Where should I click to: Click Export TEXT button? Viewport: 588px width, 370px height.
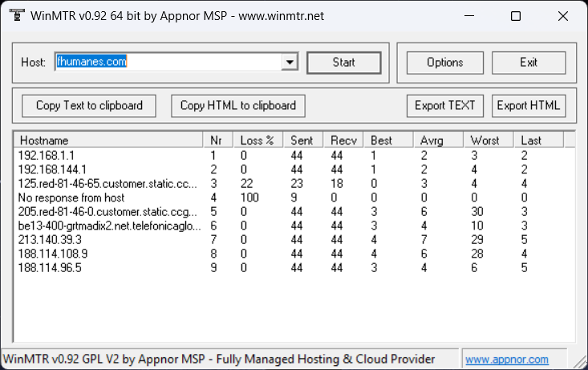point(445,105)
